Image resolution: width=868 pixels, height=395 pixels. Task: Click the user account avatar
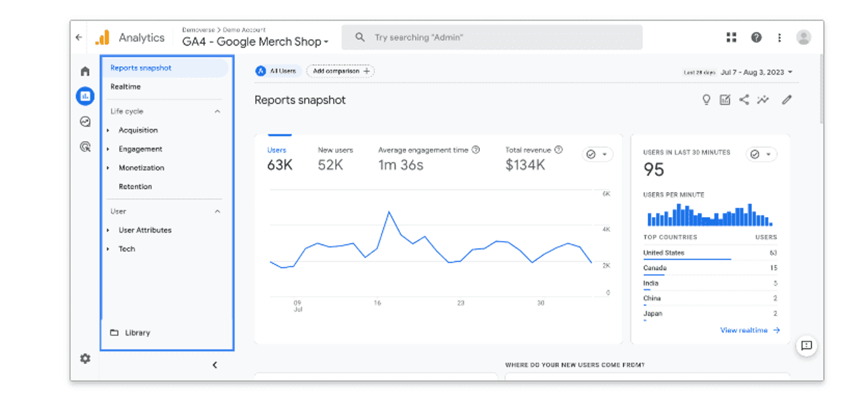803,37
